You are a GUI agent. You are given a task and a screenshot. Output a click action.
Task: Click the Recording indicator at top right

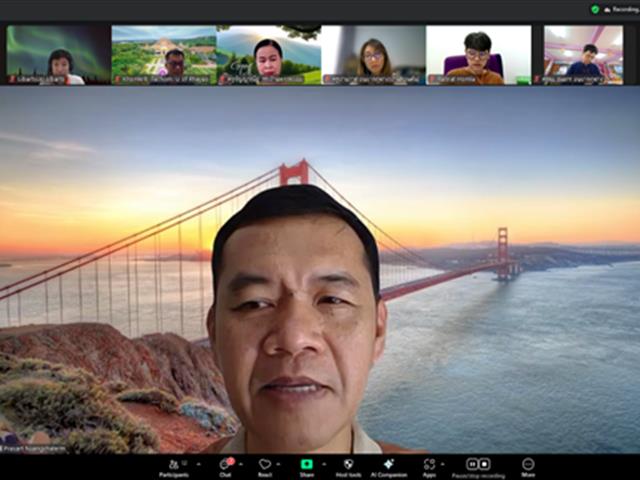(x=621, y=9)
